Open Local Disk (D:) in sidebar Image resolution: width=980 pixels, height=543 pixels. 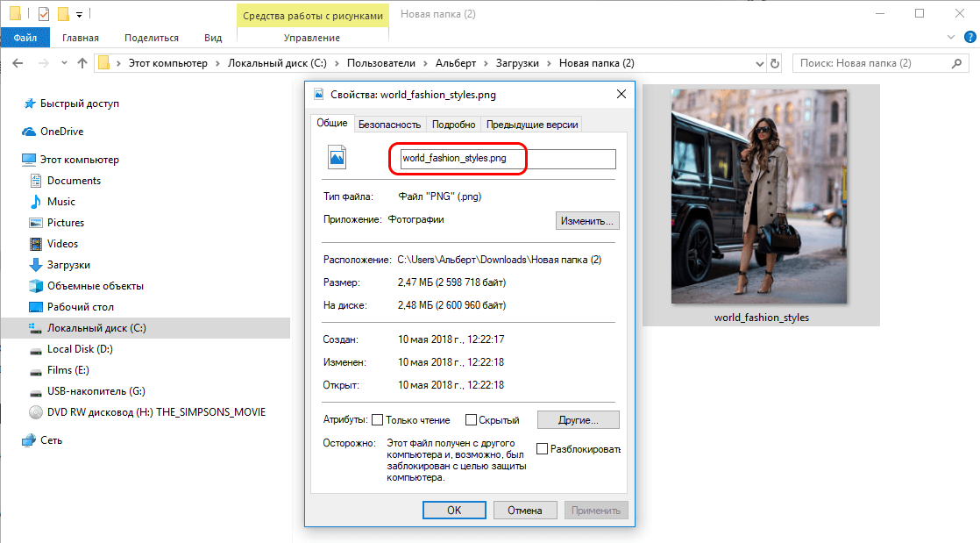[x=80, y=349]
